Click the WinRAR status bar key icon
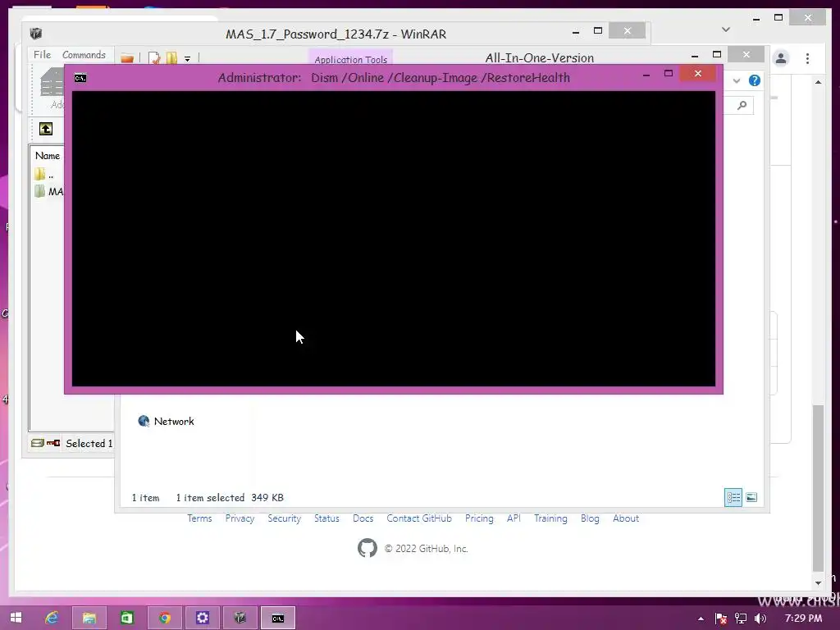840x630 pixels. click(53, 443)
